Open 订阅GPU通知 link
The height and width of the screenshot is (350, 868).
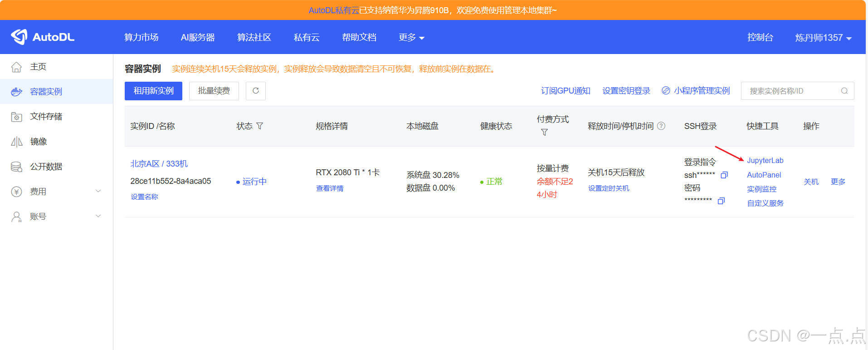(566, 91)
